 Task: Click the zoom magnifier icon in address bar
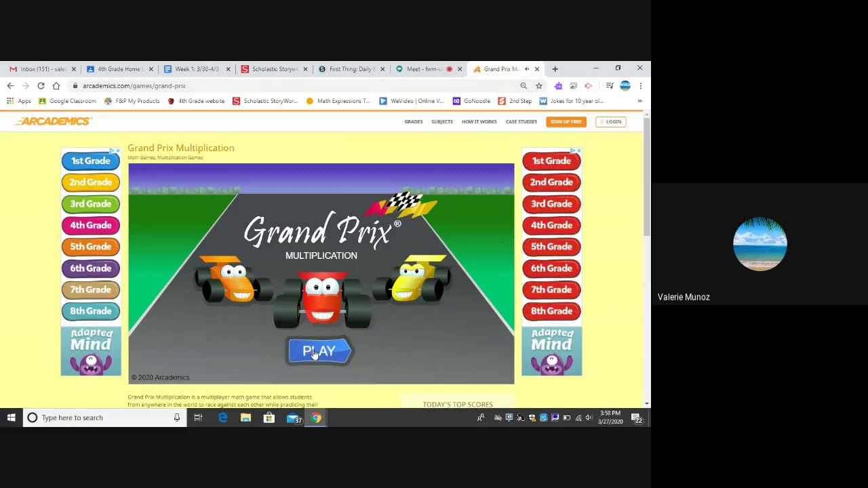[524, 86]
